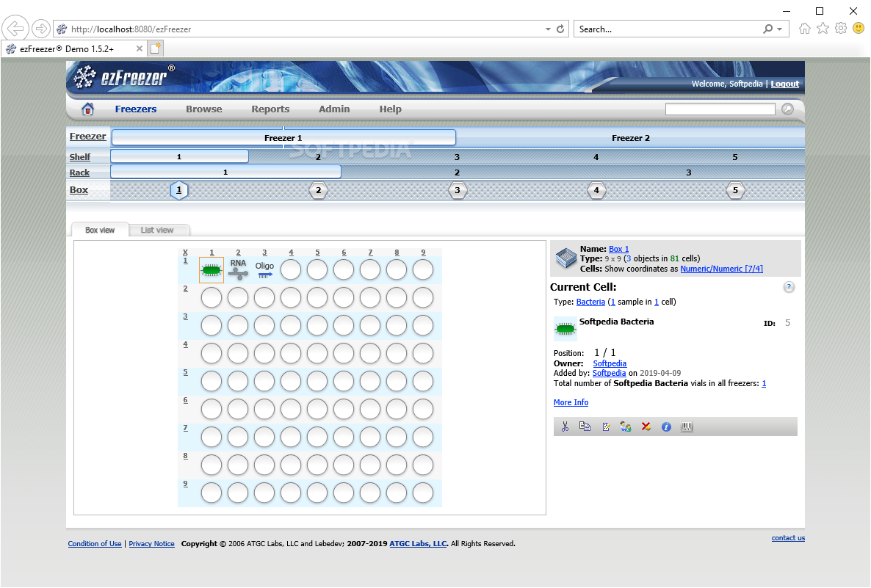Click the home icon in navigation bar
Image resolution: width=871 pixels, height=588 pixels.
tap(87, 109)
